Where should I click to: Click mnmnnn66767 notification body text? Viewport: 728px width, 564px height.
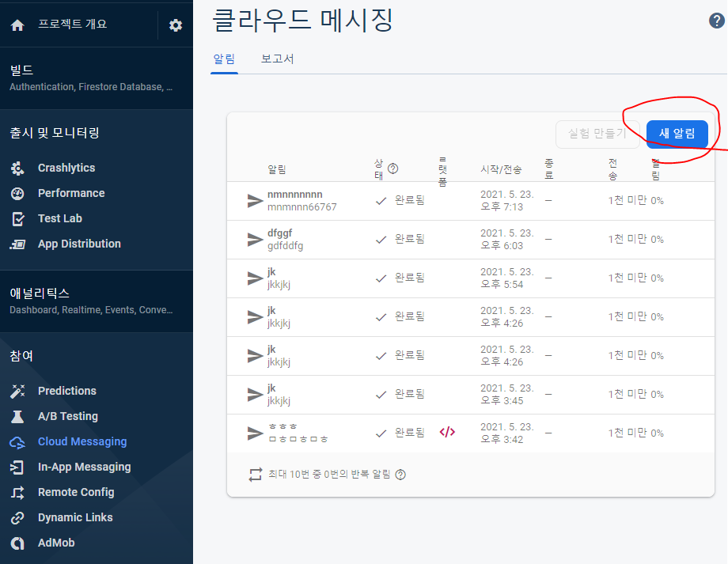(301, 207)
